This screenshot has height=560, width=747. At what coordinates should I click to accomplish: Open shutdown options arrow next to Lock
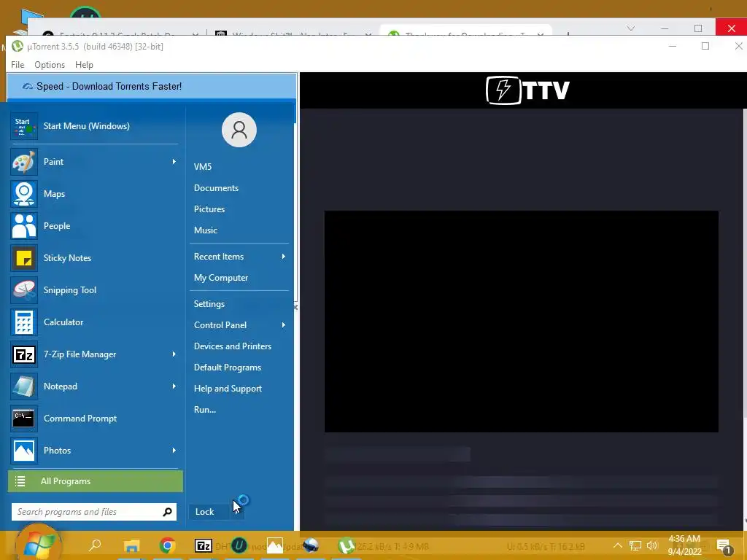tap(237, 512)
